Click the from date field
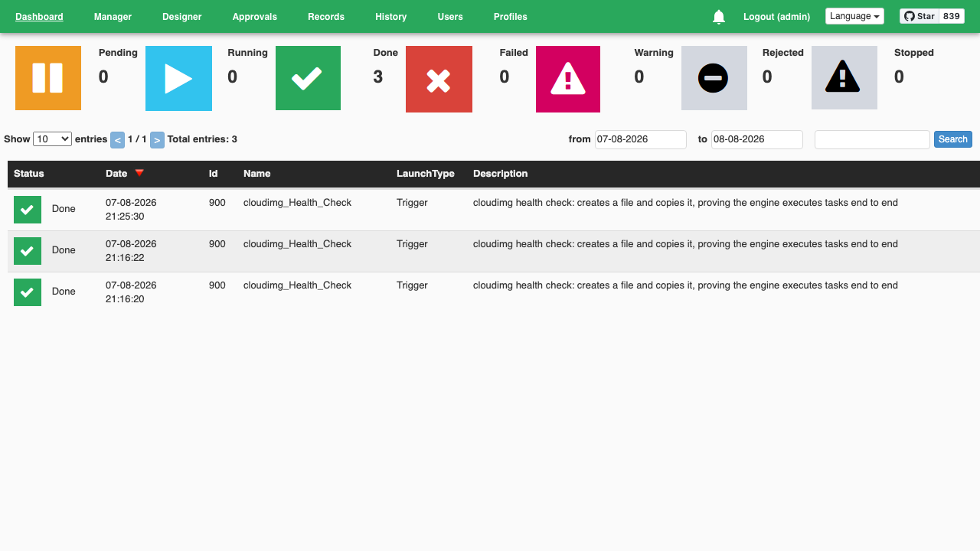 click(641, 139)
